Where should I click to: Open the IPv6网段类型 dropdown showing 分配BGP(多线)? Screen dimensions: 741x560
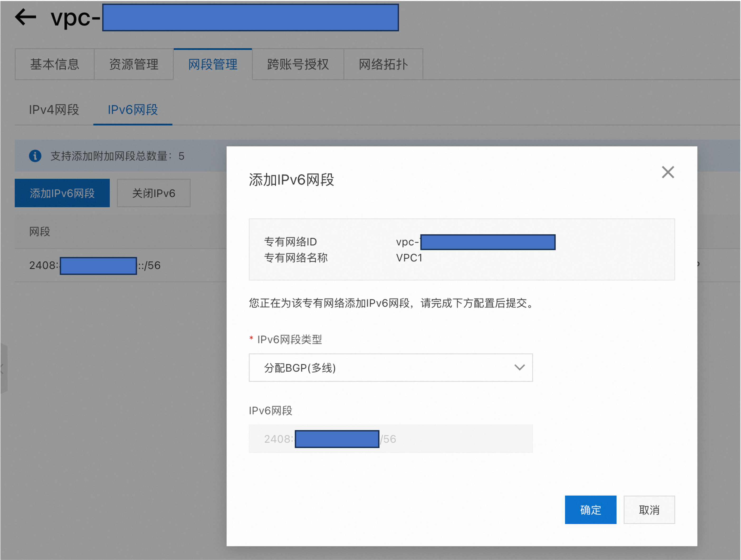(391, 368)
